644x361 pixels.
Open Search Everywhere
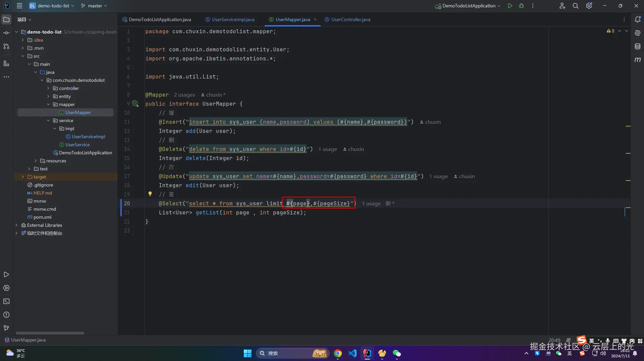pyautogui.click(x=576, y=6)
